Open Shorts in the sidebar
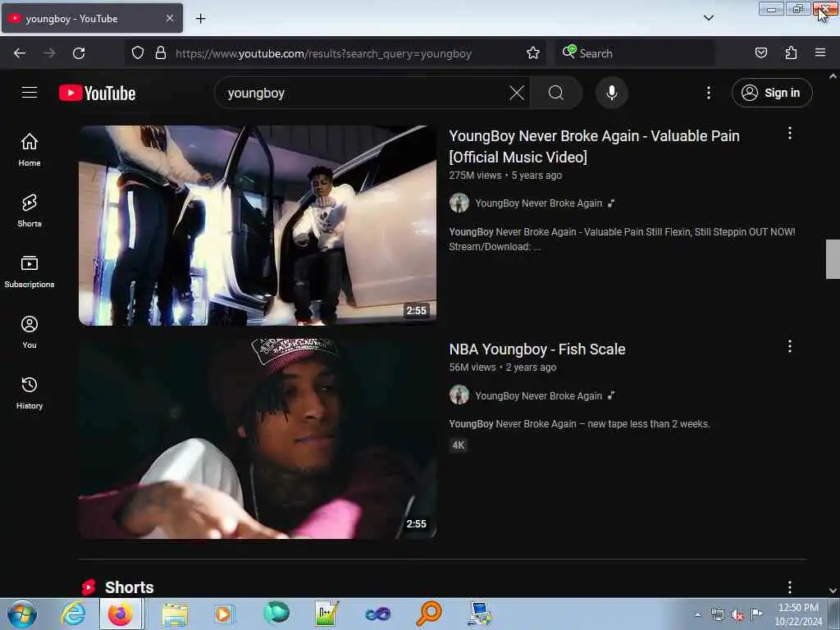Image resolution: width=840 pixels, height=630 pixels. (x=30, y=211)
